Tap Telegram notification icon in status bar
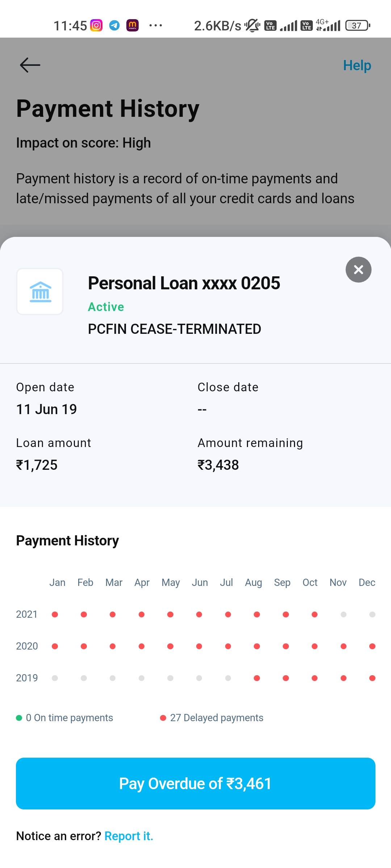Image resolution: width=391 pixels, height=868 pixels. point(114,25)
